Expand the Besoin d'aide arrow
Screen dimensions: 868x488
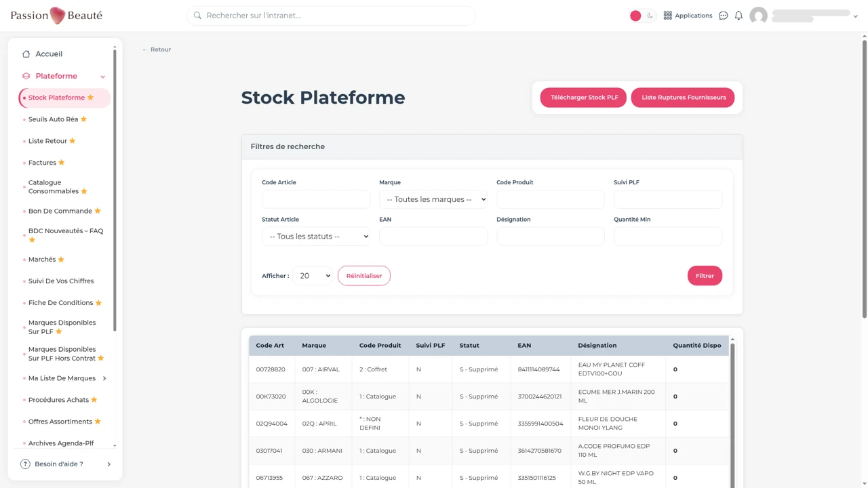(x=108, y=464)
